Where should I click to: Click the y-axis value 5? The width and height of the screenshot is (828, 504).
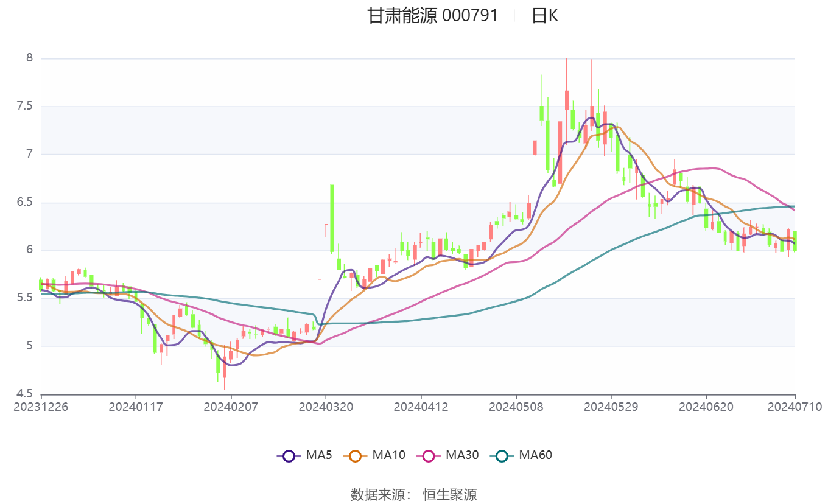29,346
